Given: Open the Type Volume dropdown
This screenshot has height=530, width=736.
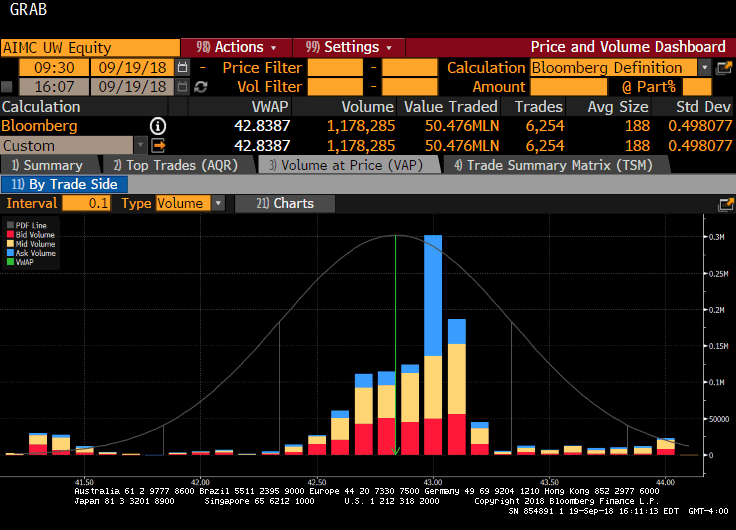Looking at the screenshot, I should pos(219,203).
